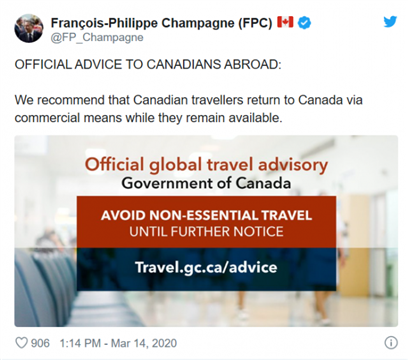Open François-Philippe Champagne's profile avatar
408x360 pixels.
(x=29, y=28)
